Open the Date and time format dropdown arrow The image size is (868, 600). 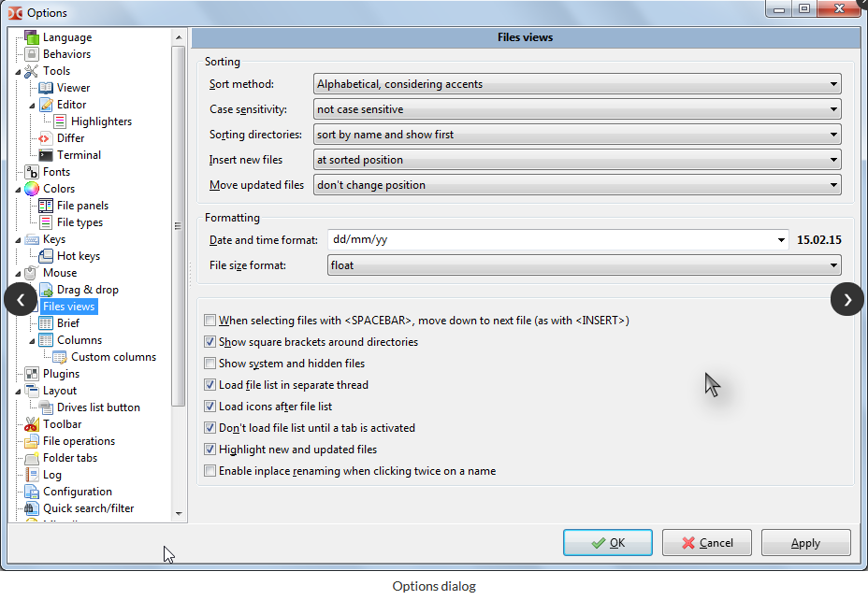780,240
